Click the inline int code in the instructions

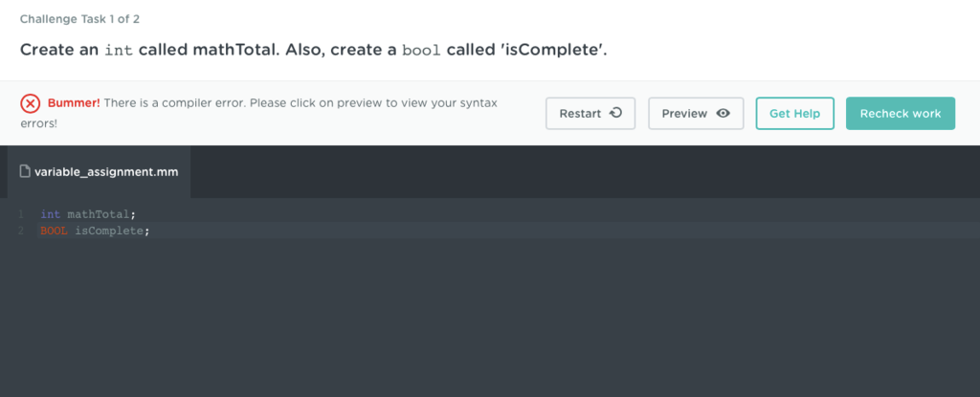click(x=119, y=49)
